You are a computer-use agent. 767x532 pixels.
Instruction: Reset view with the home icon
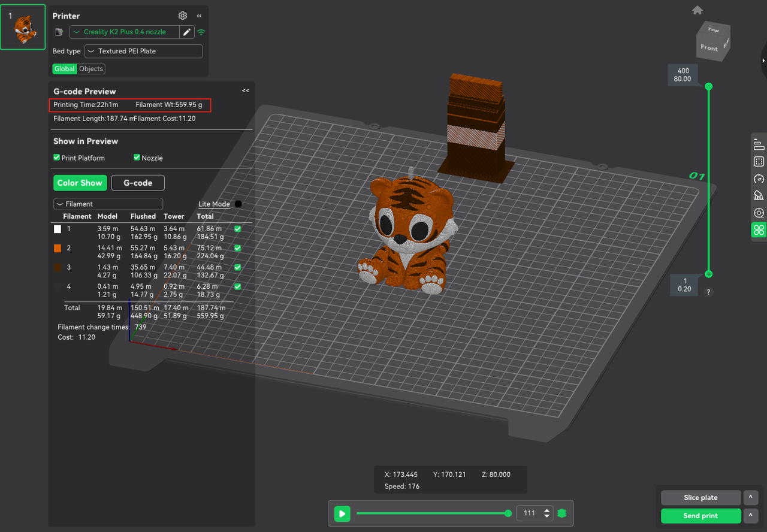697,10
